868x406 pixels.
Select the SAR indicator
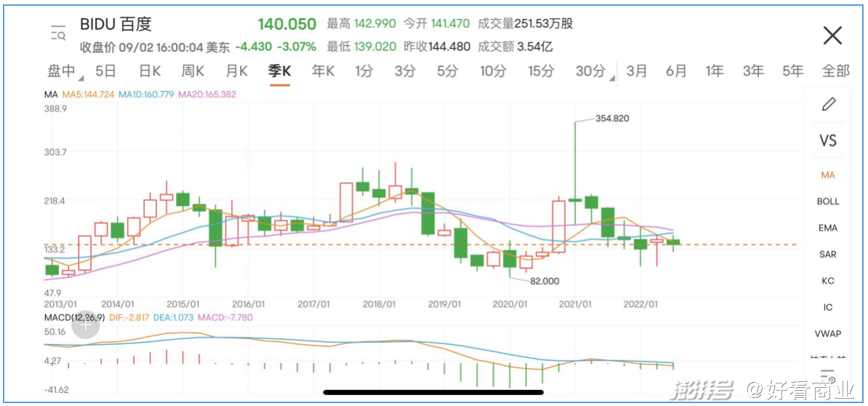(x=827, y=255)
